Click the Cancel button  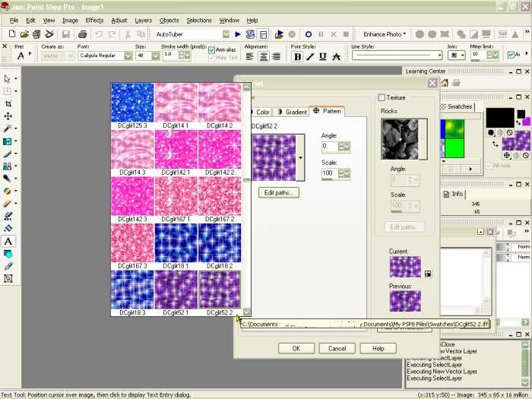337,348
